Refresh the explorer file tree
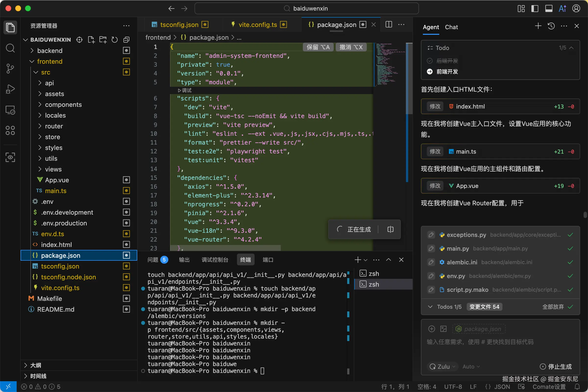 coord(114,40)
